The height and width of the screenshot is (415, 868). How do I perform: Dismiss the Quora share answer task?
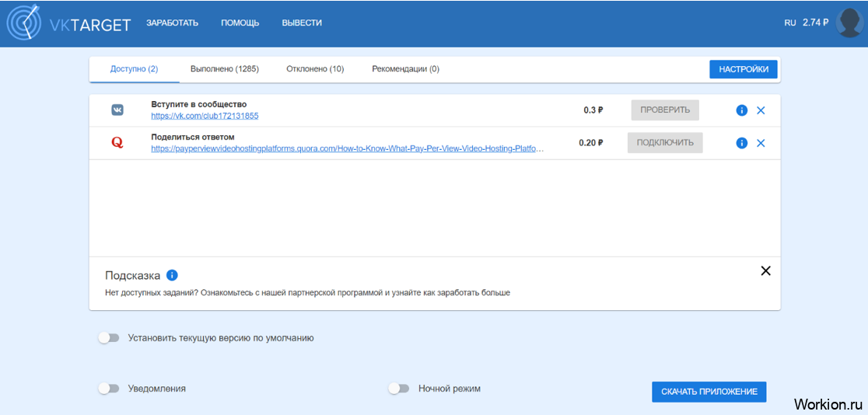point(761,143)
